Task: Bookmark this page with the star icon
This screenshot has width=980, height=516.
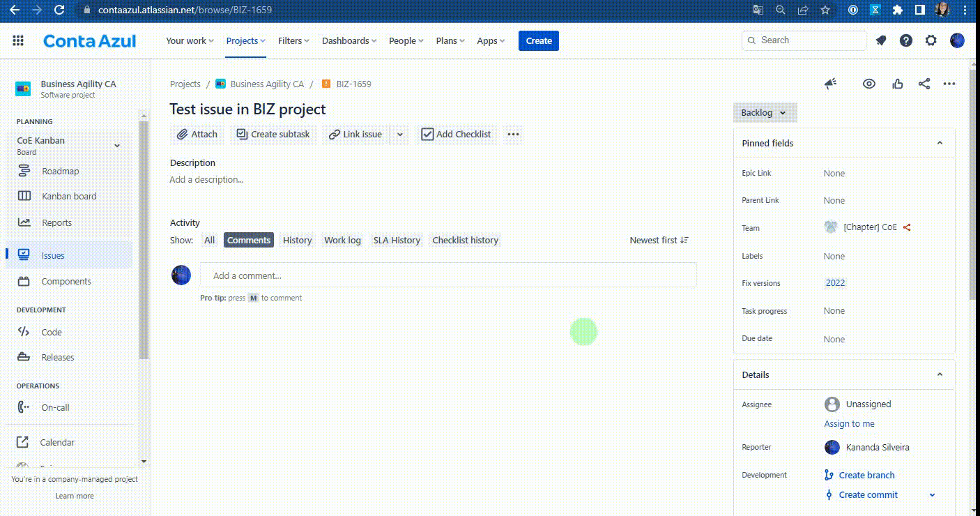Action: tap(825, 10)
